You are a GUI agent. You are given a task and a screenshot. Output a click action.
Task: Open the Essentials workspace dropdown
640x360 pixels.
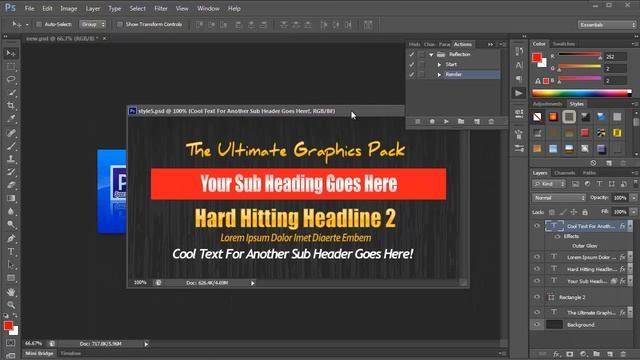(x=607, y=25)
